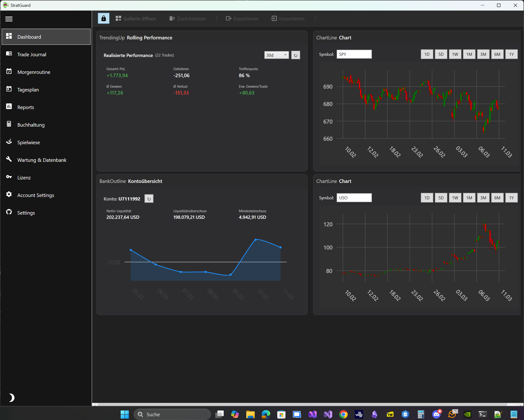Viewport: 524px width, 420px height.
Task: Refresh the Realisierte Performance panel
Action: (x=295, y=55)
